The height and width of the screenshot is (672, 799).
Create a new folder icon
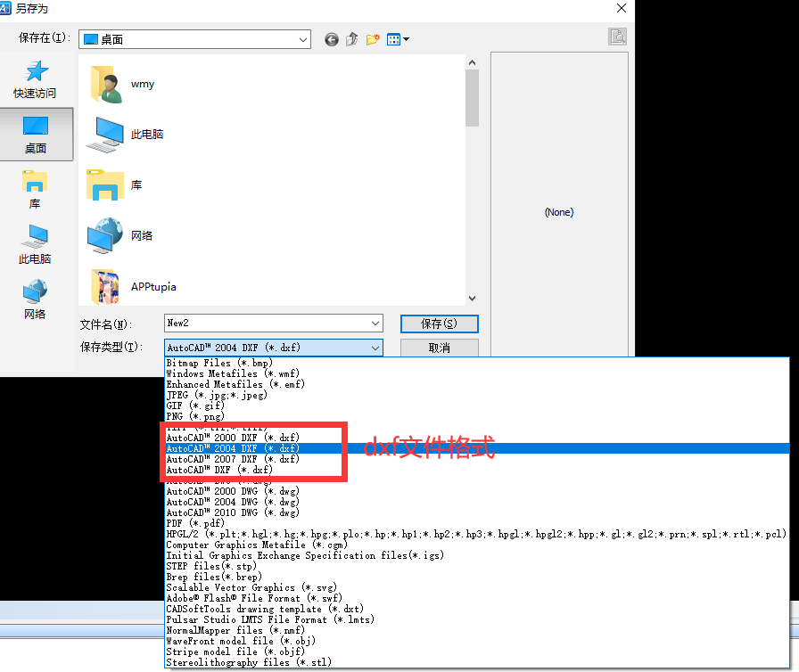pyautogui.click(x=373, y=39)
